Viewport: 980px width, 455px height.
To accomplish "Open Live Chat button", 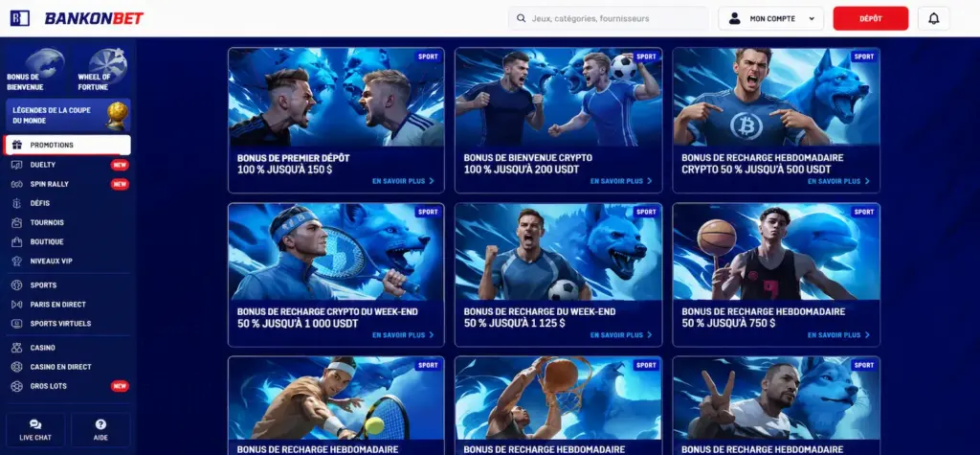I will [35, 430].
